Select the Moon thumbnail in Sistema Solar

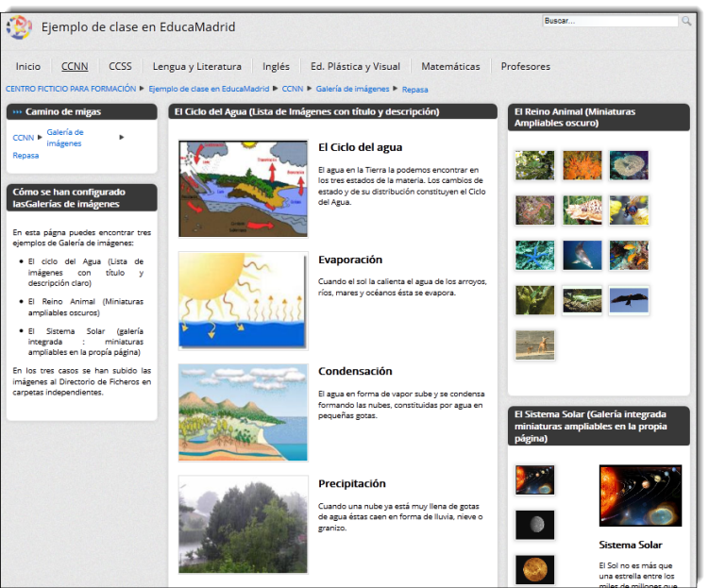click(x=534, y=524)
